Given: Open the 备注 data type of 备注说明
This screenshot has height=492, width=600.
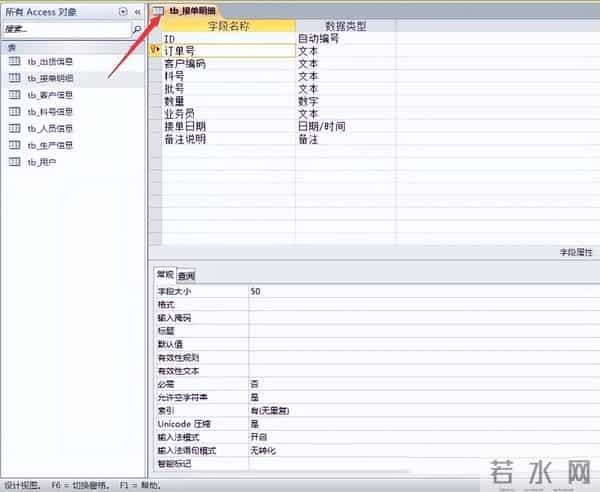Looking at the screenshot, I should coord(346,139).
